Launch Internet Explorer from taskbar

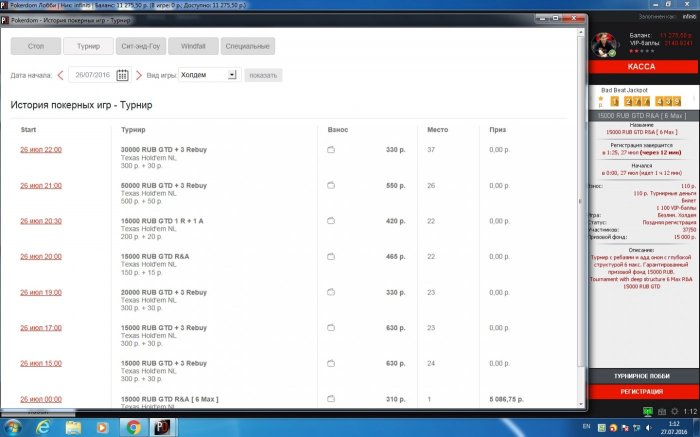[x=43, y=428]
